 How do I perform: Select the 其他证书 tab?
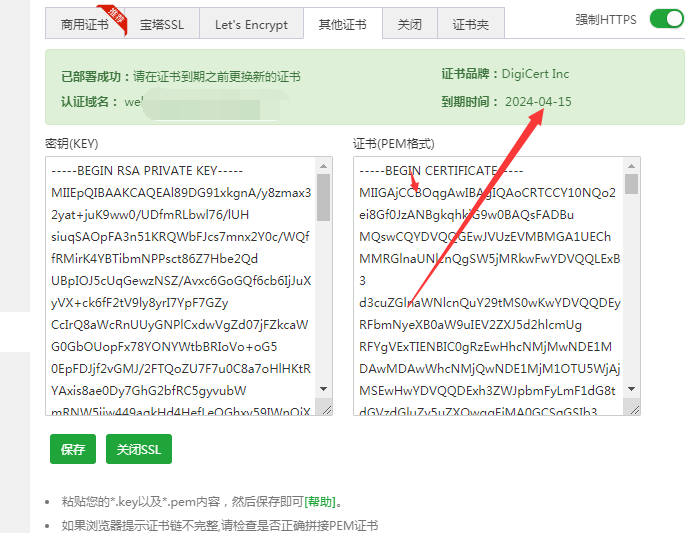[x=342, y=25]
